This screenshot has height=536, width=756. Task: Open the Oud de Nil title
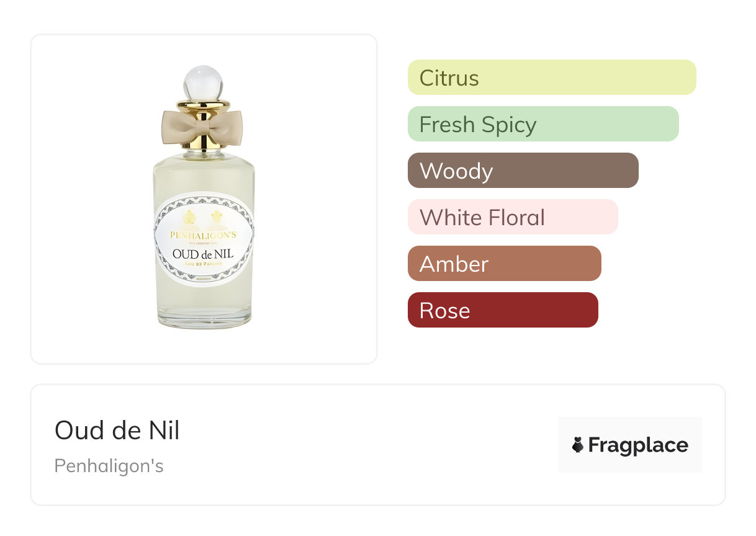tap(117, 430)
